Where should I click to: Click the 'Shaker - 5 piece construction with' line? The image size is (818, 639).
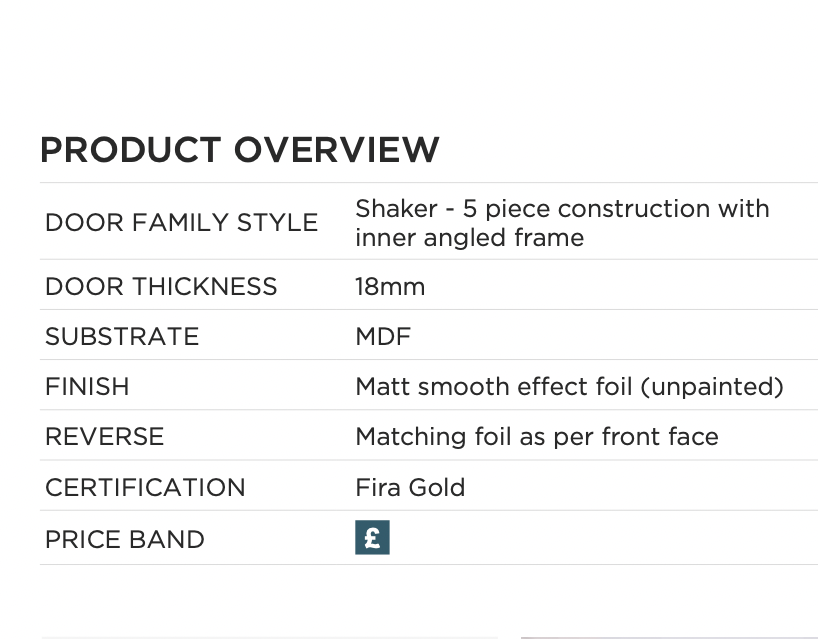[x=562, y=209]
